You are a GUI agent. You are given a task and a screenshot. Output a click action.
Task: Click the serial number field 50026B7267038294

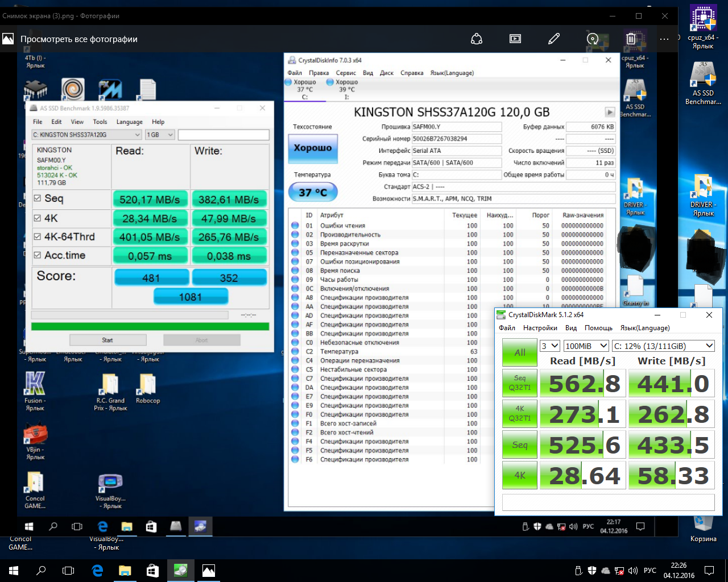pyautogui.click(x=457, y=139)
